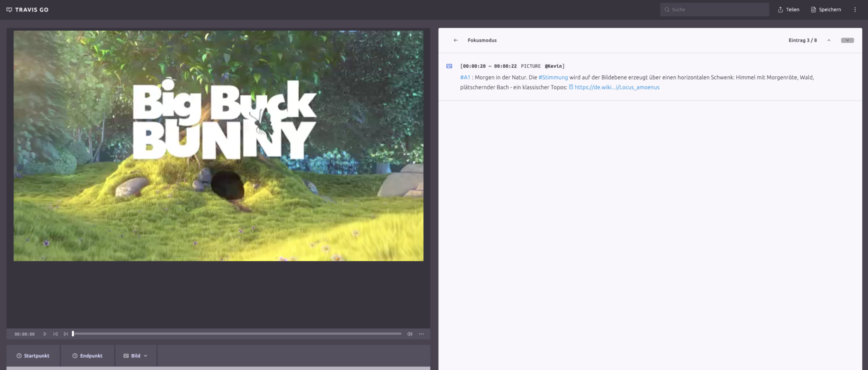Set the Endpunkt timestamp
The width and height of the screenshot is (868, 370).
[x=87, y=356]
